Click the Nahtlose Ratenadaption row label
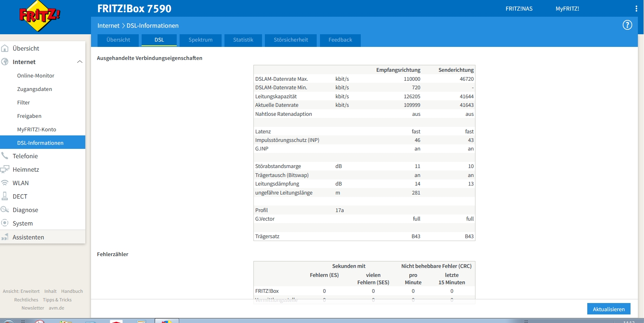This screenshot has width=644, height=323. coord(284,114)
